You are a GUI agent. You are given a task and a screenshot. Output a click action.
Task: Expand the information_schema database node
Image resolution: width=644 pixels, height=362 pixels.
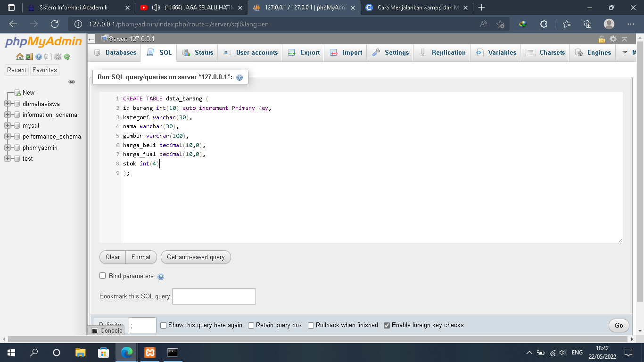click(x=8, y=115)
